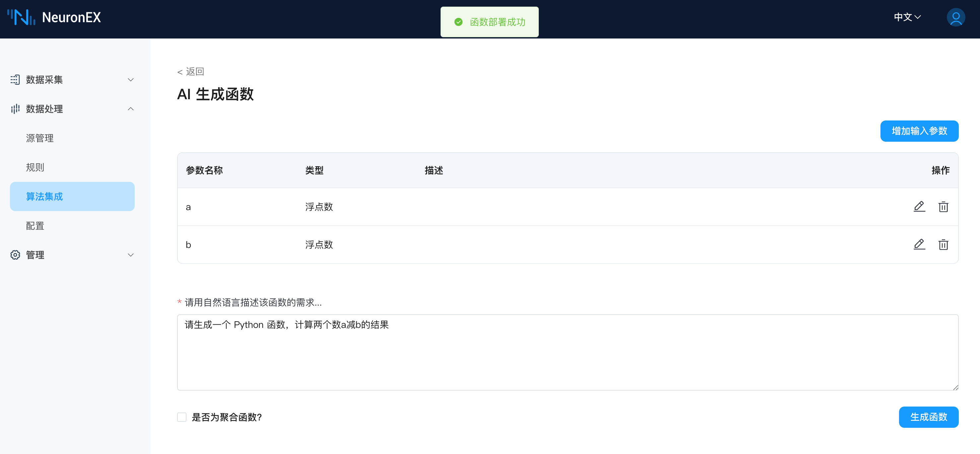Click the edit pencil for parameter a
The image size is (980, 454).
(x=919, y=207)
